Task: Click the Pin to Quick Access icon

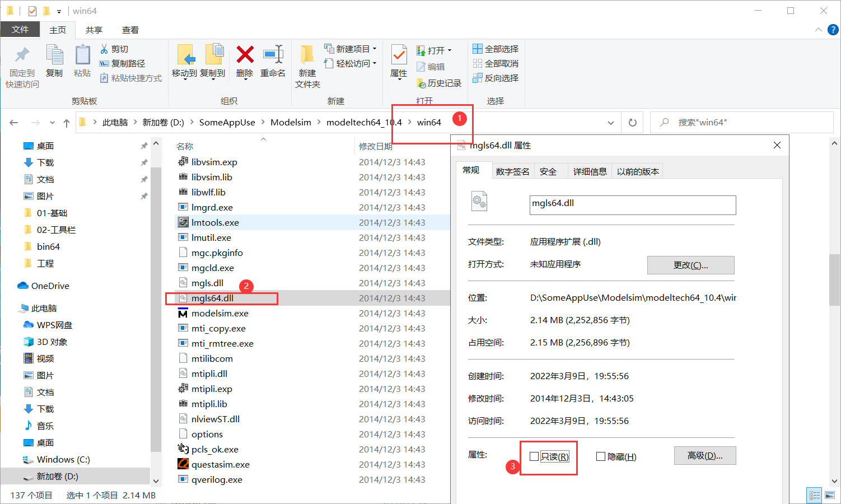Action: 22,55
